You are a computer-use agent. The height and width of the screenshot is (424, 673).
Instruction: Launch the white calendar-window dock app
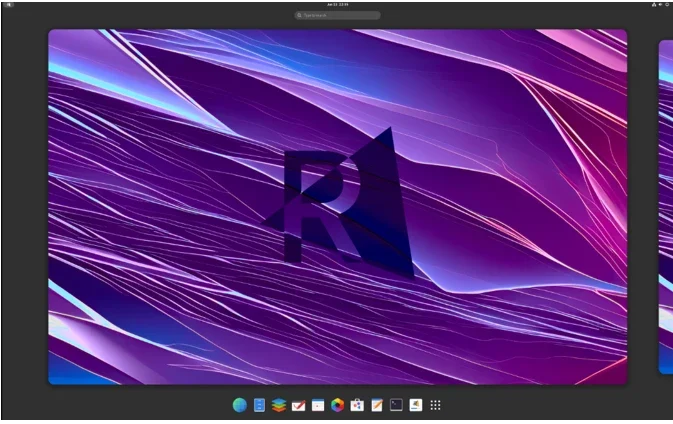click(x=318, y=405)
